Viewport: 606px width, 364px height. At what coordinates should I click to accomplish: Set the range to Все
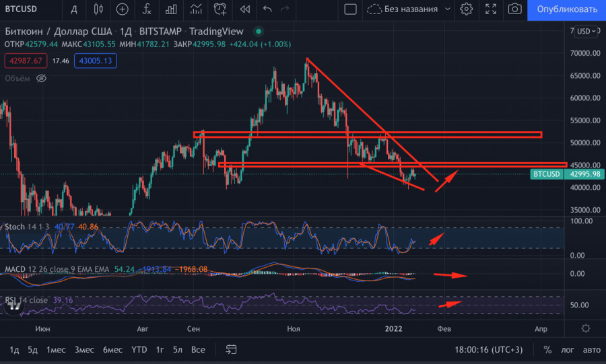198,350
